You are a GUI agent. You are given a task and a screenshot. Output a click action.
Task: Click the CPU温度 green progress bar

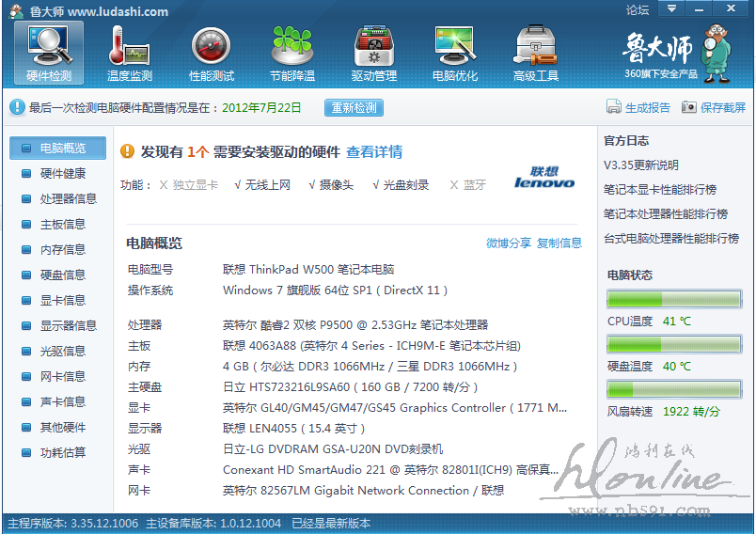(x=674, y=300)
